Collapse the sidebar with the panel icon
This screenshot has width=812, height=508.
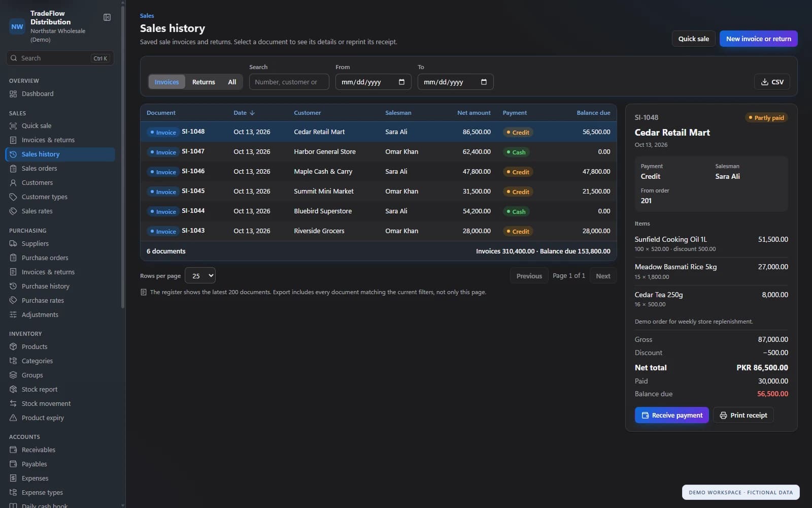click(x=107, y=17)
